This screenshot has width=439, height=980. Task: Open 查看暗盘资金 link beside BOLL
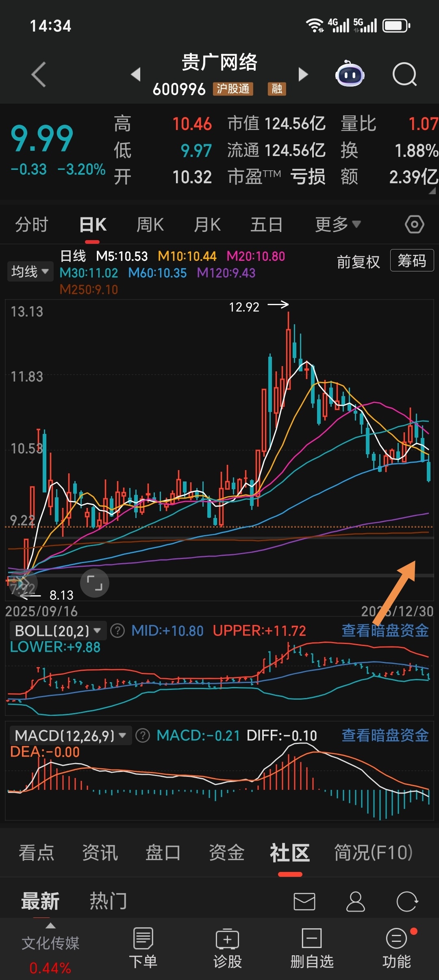click(x=385, y=631)
